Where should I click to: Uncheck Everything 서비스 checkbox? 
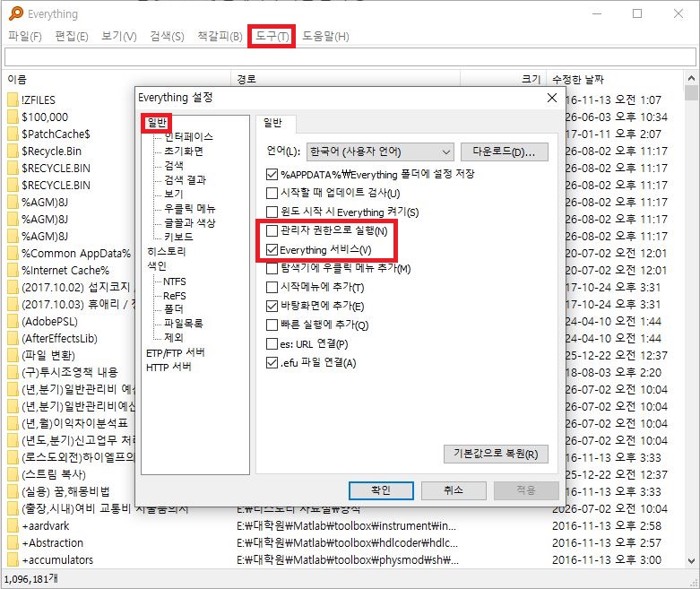(272, 249)
